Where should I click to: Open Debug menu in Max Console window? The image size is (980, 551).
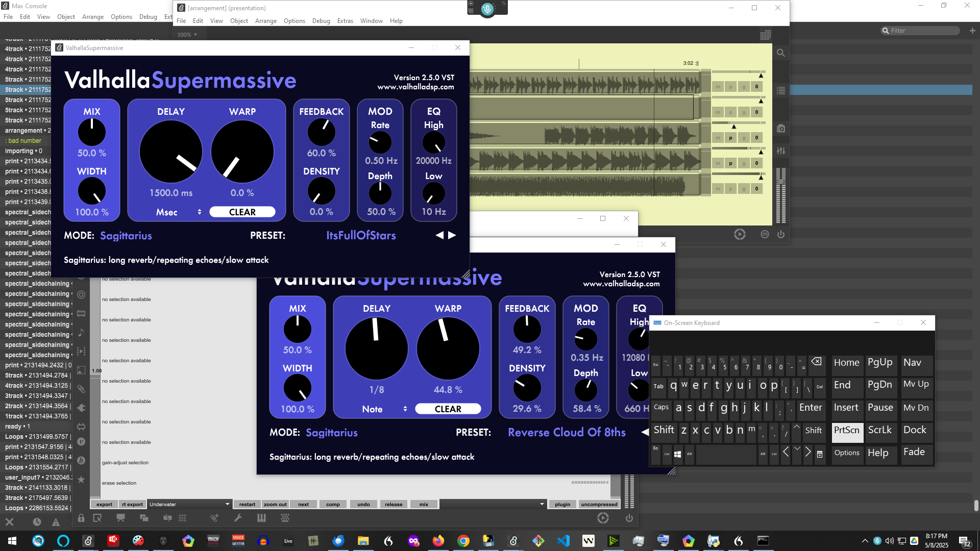pos(148,17)
